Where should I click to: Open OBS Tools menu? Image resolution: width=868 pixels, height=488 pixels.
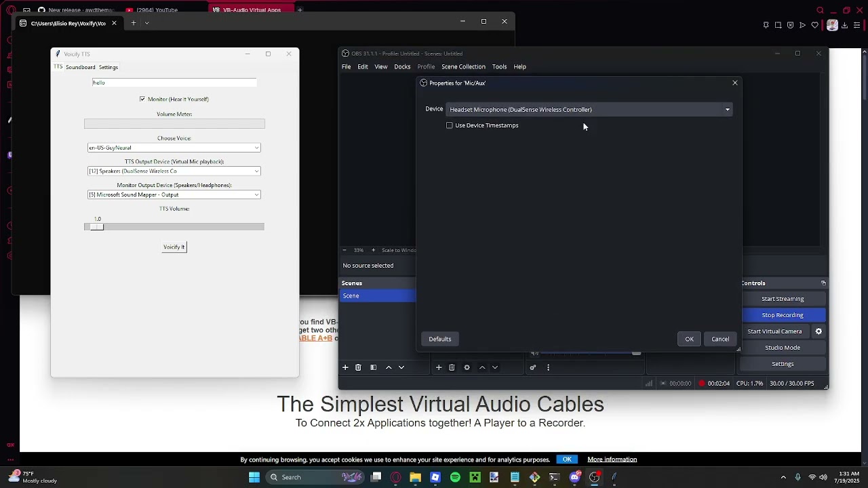tap(500, 66)
